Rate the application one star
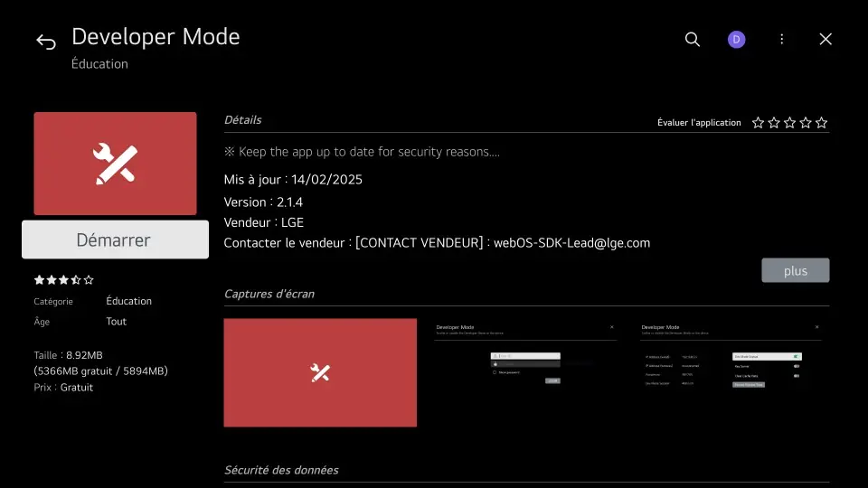 coord(758,123)
